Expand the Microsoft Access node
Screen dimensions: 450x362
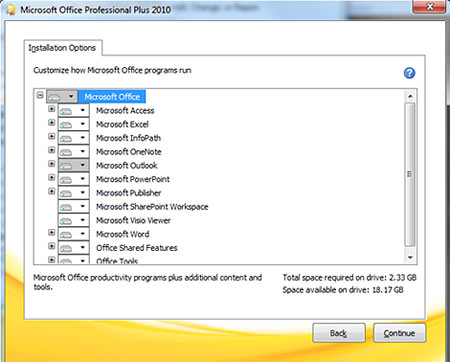(51, 109)
